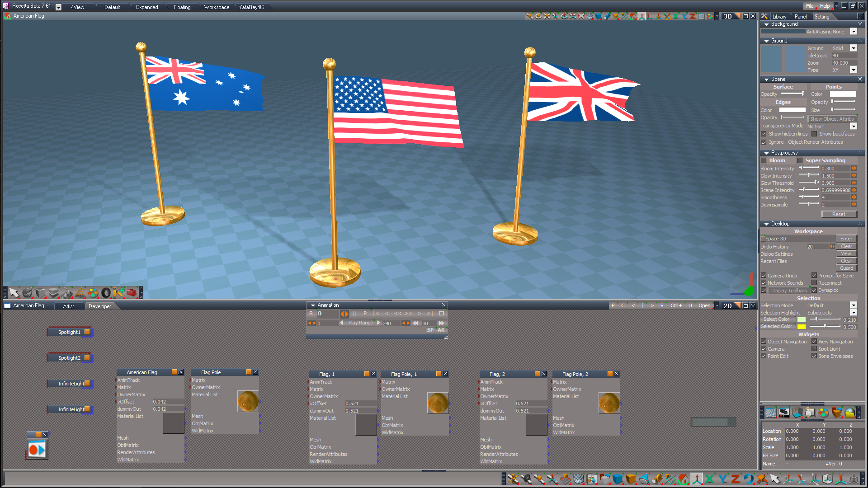Toggle Show hidden lines checkbox

[x=764, y=134]
